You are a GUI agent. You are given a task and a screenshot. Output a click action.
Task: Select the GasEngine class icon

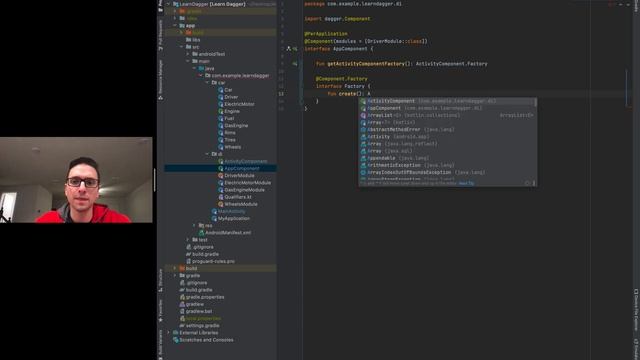tap(220, 125)
